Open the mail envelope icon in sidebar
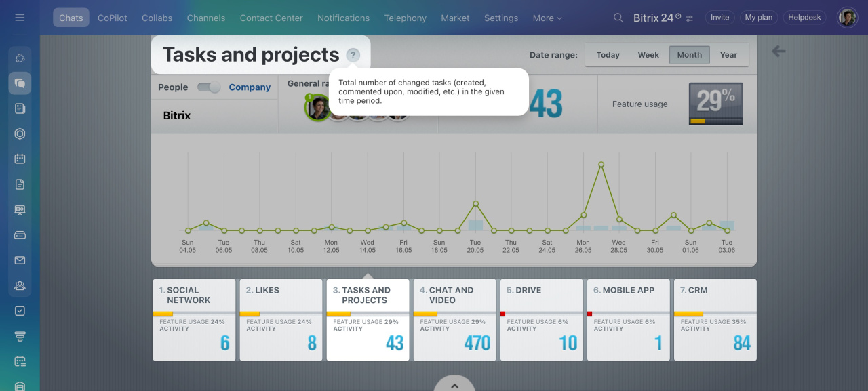Viewport: 868px width, 391px height. coord(20,260)
